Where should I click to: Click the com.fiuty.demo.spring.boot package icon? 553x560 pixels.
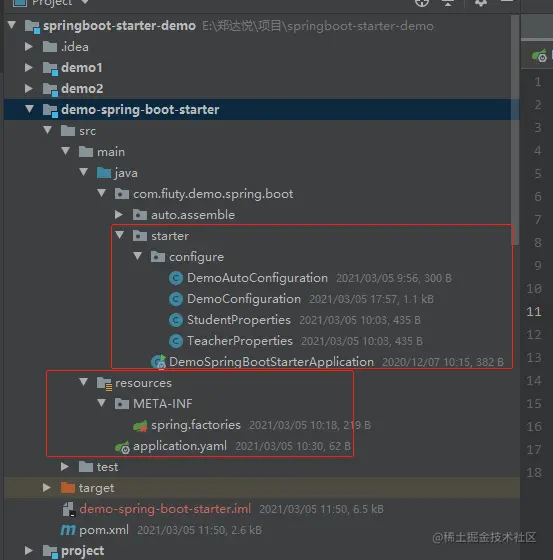click(x=122, y=194)
